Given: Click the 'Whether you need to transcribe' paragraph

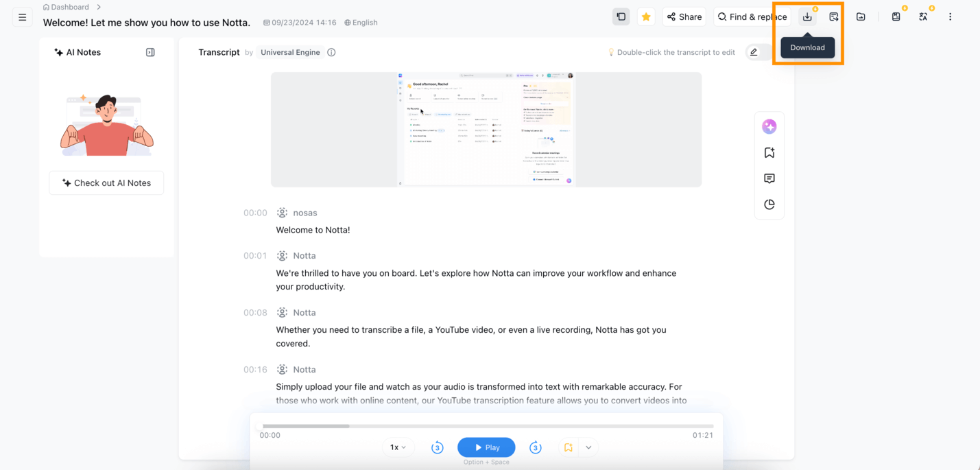Looking at the screenshot, I should [471, 337].
